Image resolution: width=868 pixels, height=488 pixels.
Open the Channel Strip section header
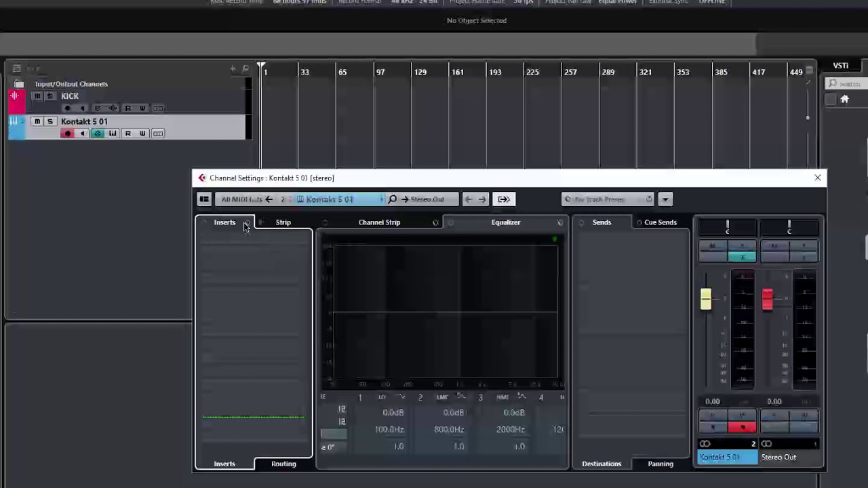[x=379, y=222]
